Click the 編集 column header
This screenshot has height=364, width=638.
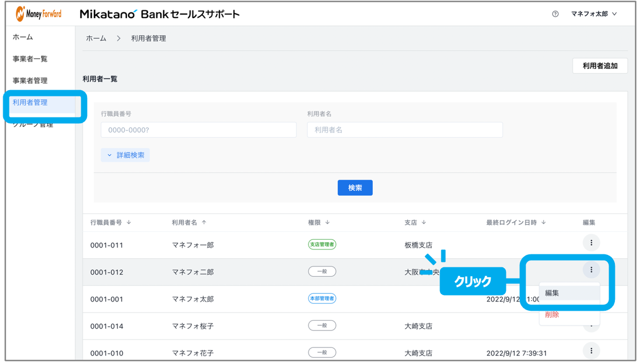tap(589, 222)
